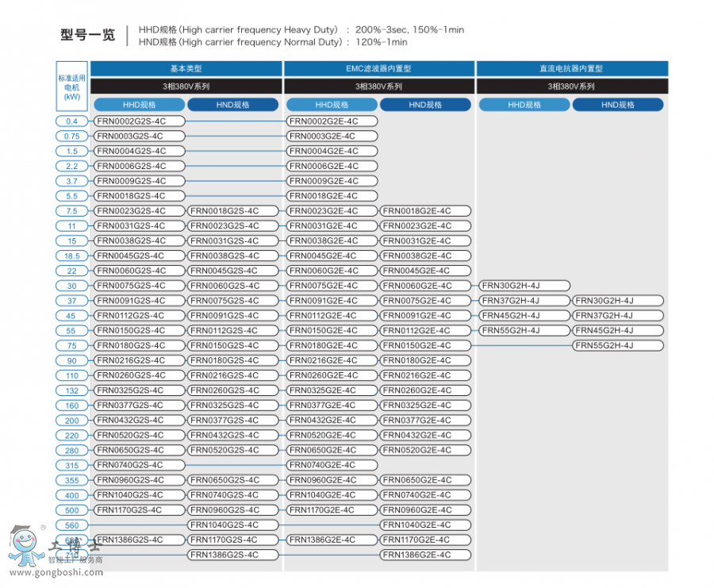Image resolution: width=714 pixels, height=588 pixels.
Task: Select the 55 kW motor label
Action: [72, 331]
